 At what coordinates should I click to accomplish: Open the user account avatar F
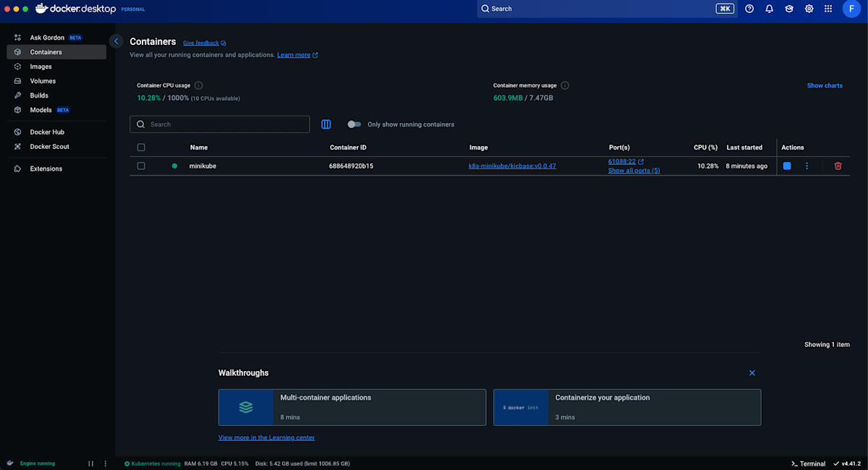point(851,9)
